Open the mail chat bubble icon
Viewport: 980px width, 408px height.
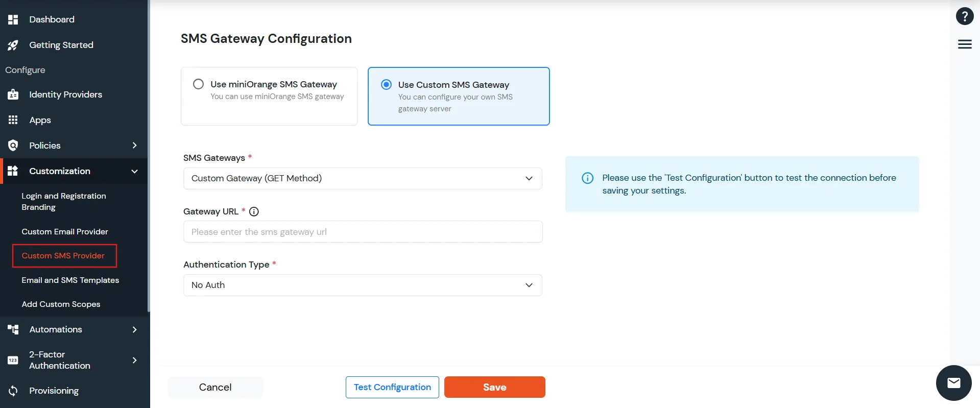point(954,383)
